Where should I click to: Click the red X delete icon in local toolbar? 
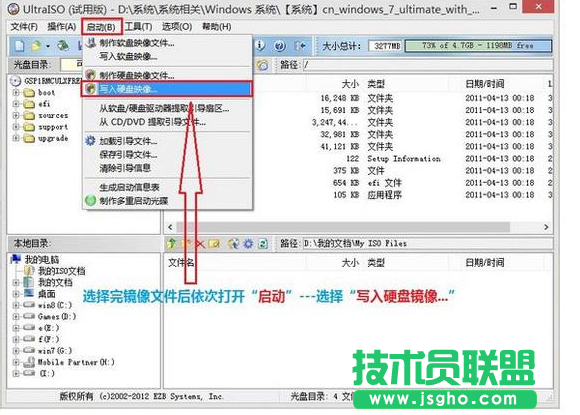[200, 243]
